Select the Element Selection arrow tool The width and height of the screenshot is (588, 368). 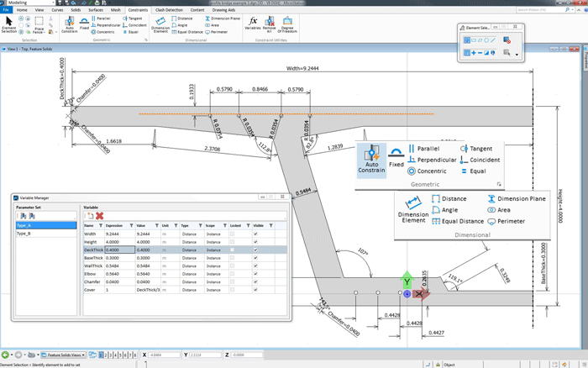(8, 21)
